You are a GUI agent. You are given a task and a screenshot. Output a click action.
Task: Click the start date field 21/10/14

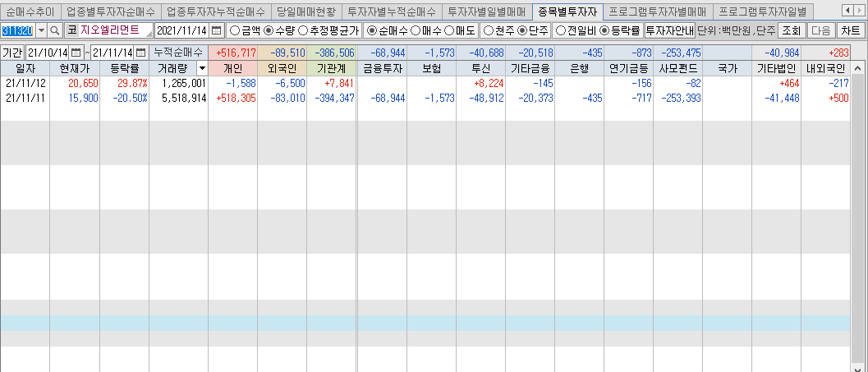tap(48, 53)
